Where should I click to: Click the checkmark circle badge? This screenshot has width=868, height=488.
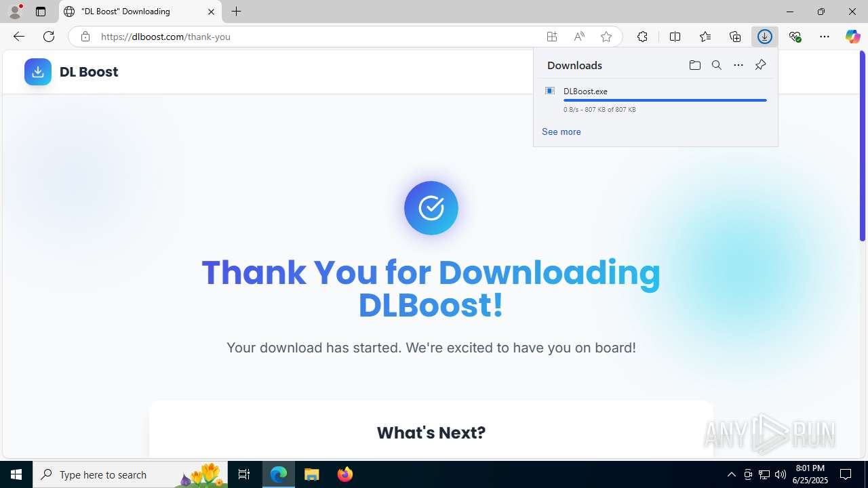(431, 208)
